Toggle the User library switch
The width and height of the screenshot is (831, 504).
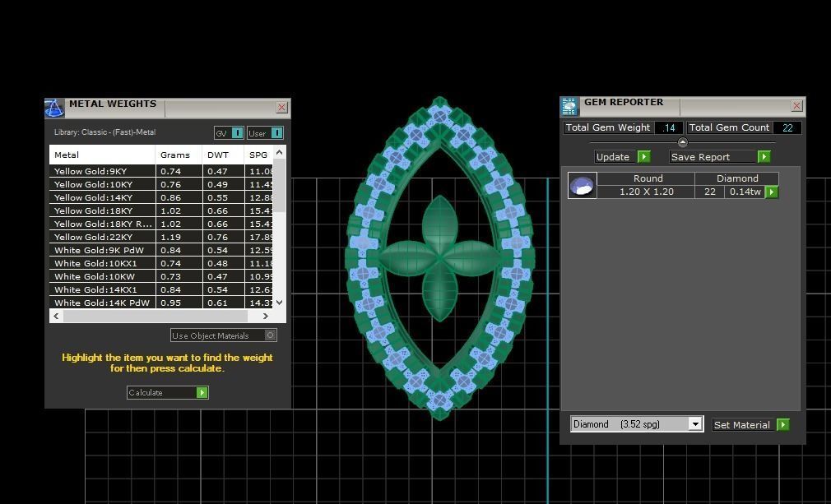click(276, 133)
